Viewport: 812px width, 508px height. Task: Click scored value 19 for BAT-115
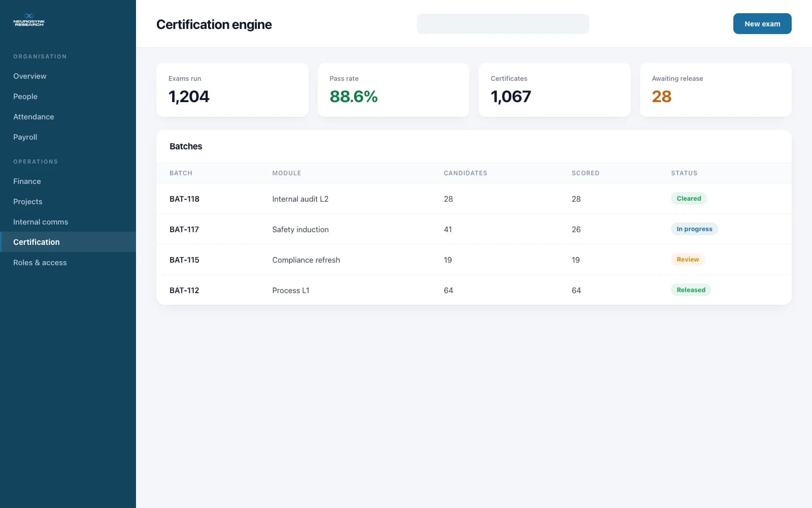point(576,260)
